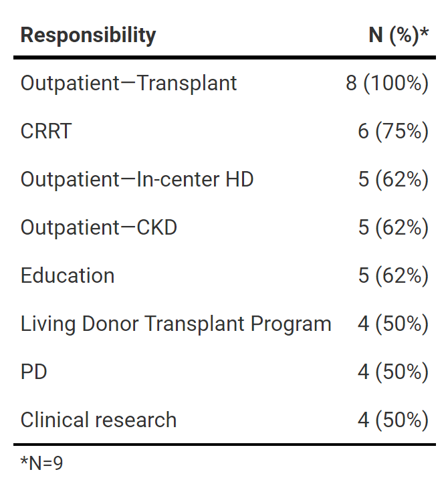Click the 8 (100%) value cell
Viewport: 448px width, 496px height.
386,83
